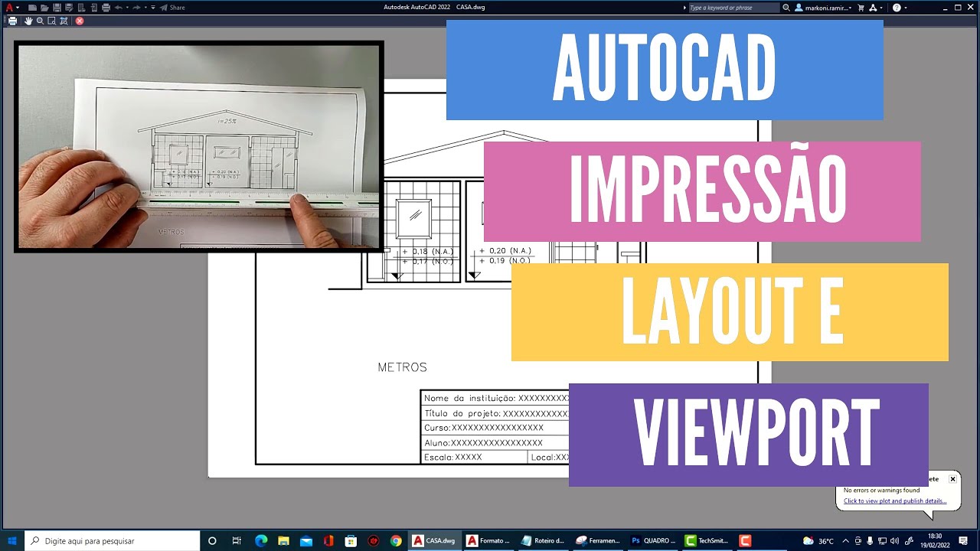Image resolution: width=980 pixels, height=551 pixels.
Task: Click the Save to Web & Mobile icon
Action: [94, 8]
